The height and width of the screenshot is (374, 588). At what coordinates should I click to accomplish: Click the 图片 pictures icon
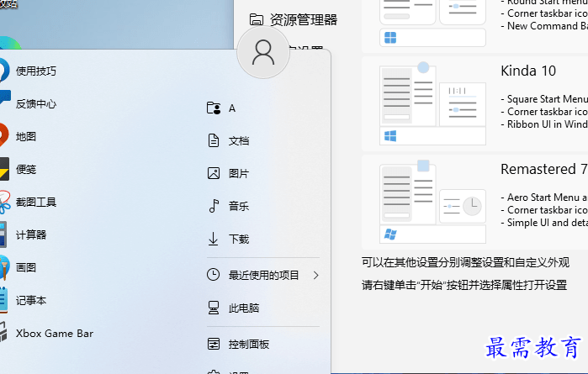[214, 173]
